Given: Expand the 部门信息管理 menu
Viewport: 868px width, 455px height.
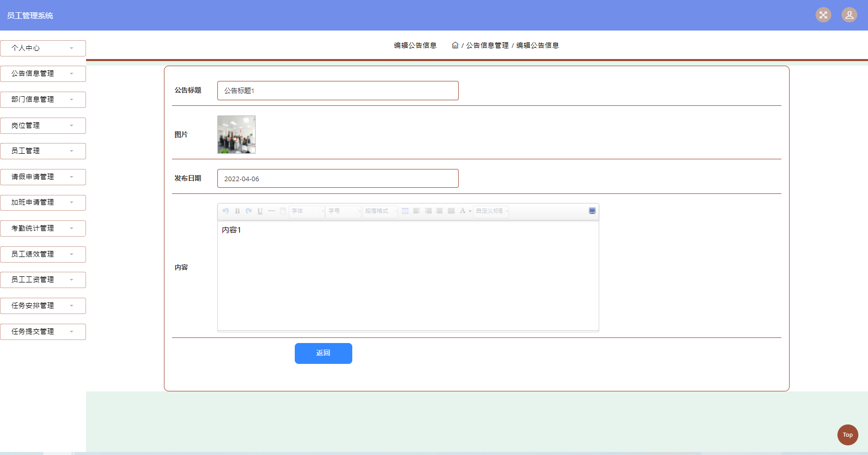Looking at the screenshot, I should [x=43, y=99].
